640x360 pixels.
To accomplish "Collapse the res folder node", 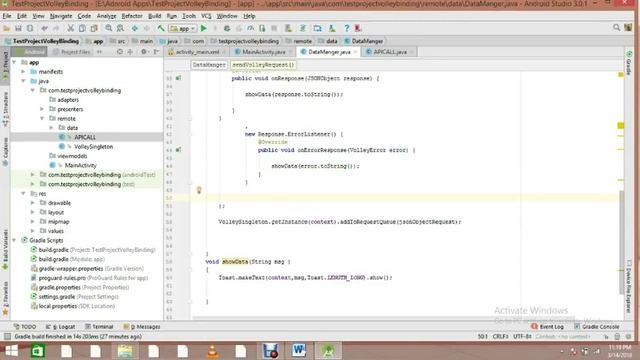I will 23,194.
